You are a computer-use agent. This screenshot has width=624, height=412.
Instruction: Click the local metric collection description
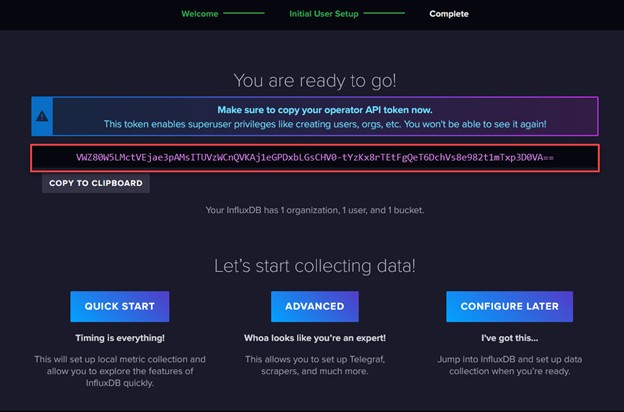(x=120, y=371)
